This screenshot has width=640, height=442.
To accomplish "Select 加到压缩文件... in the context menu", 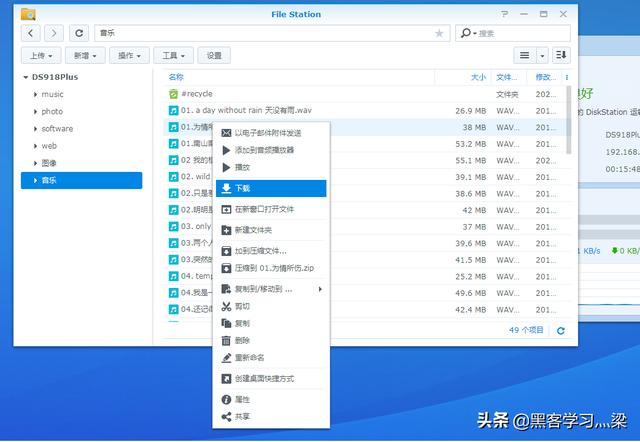I will pyautogui.click(x=271, y=251).
